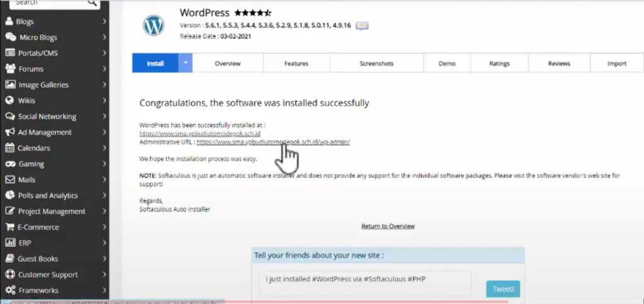644x304 pixels.
Task: Open the Polls and Analytics category
Action: point(55,195)
